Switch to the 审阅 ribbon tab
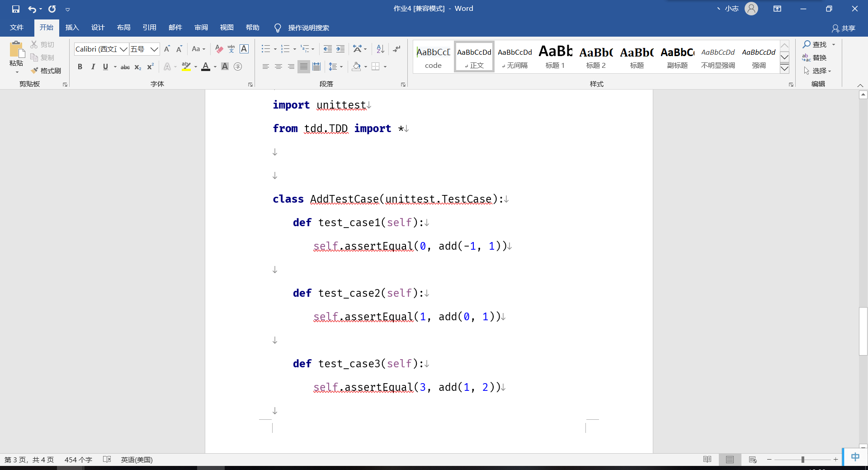Screen dimensions: 868x470 pos(201,28)
